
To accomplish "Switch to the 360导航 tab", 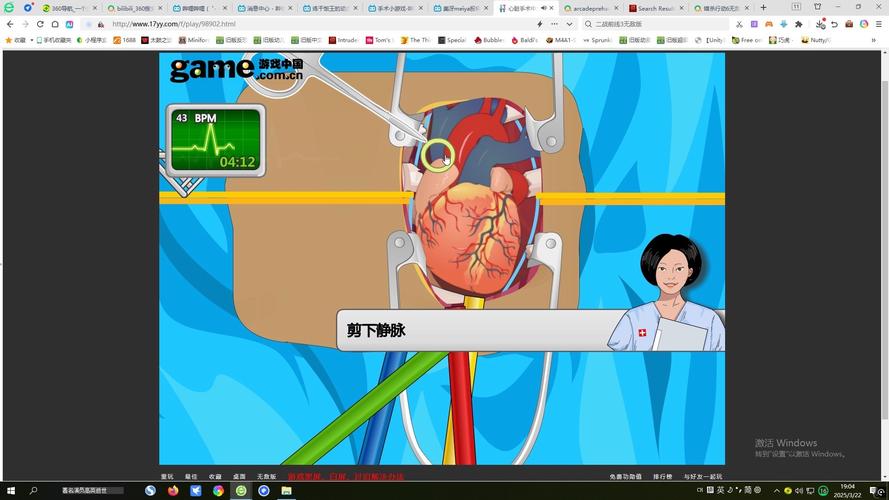I will pyautogui.click(x=69, y=8).
